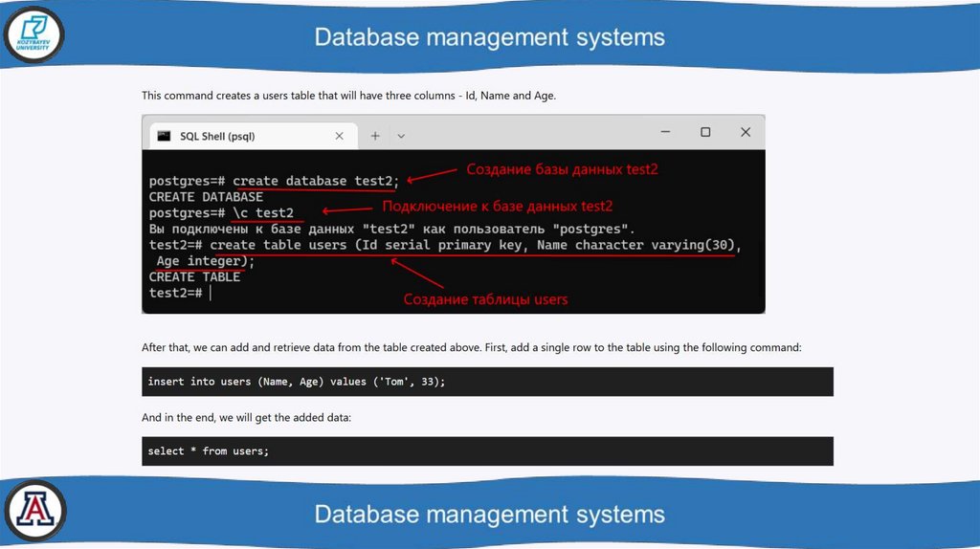Click the 'And in the end' sentence
This screenshot has height=549, width=980.
(x=246, y=417)
